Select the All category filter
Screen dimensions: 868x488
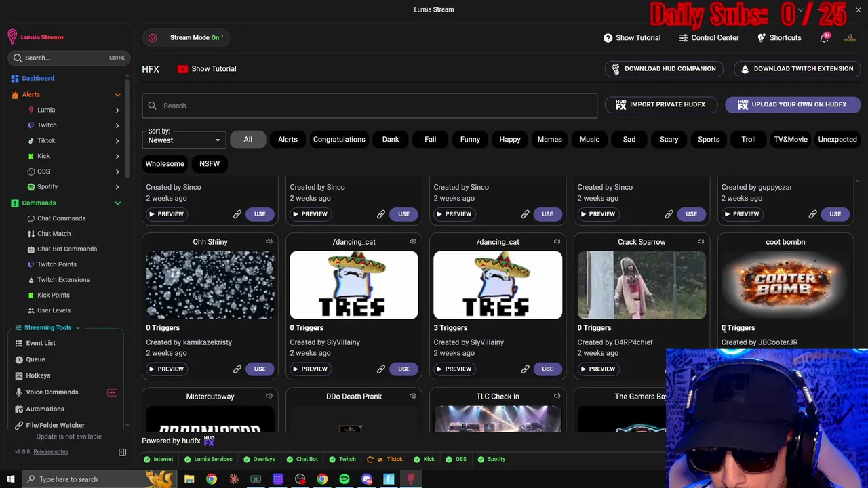pos(248,139)
